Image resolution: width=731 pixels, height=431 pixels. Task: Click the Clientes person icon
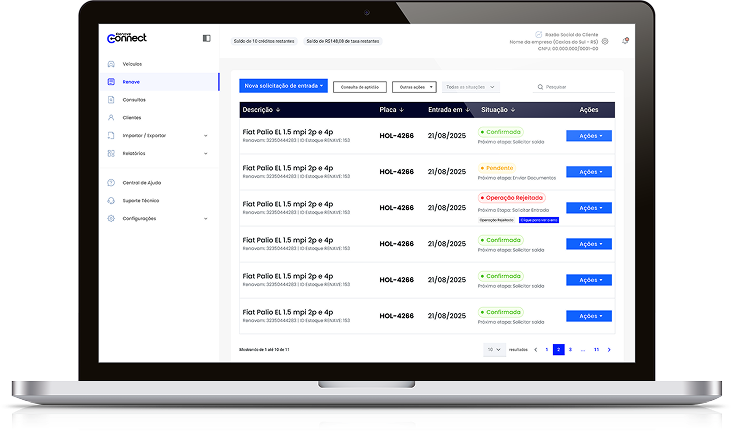(111, 117)
